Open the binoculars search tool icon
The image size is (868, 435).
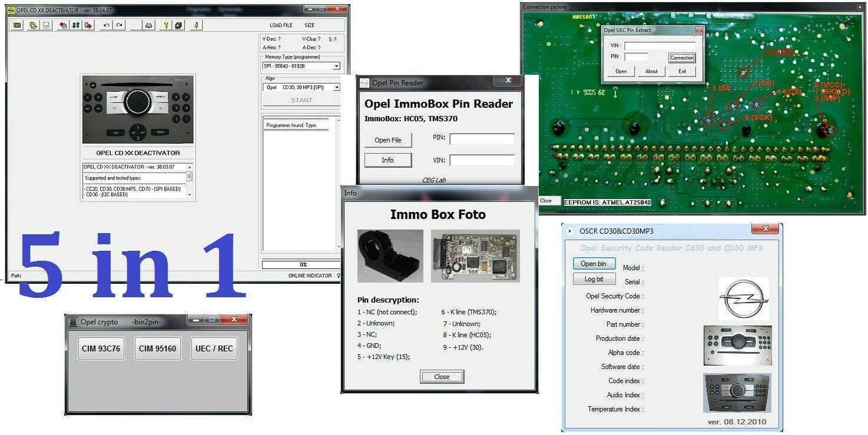[x=150, y=25]
